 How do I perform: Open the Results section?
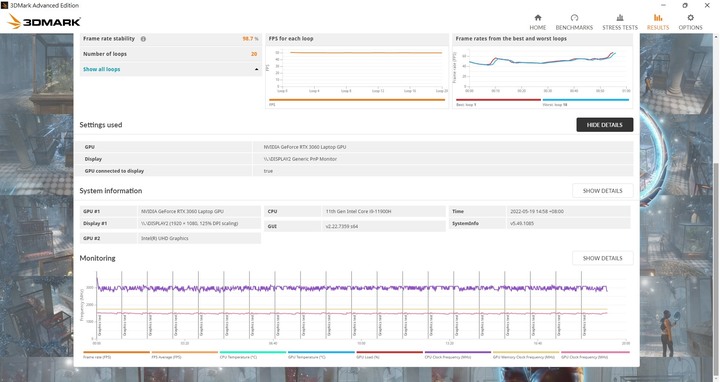658,22
